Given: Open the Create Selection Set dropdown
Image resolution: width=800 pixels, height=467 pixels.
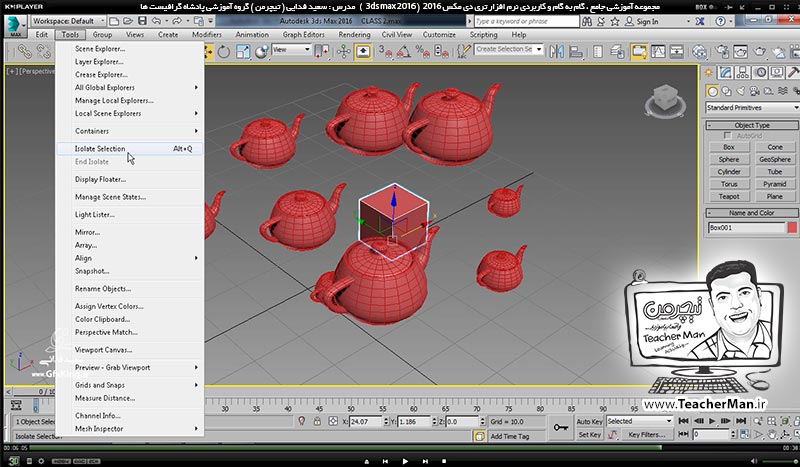Looking at the screenshot, I should [509, 50].
